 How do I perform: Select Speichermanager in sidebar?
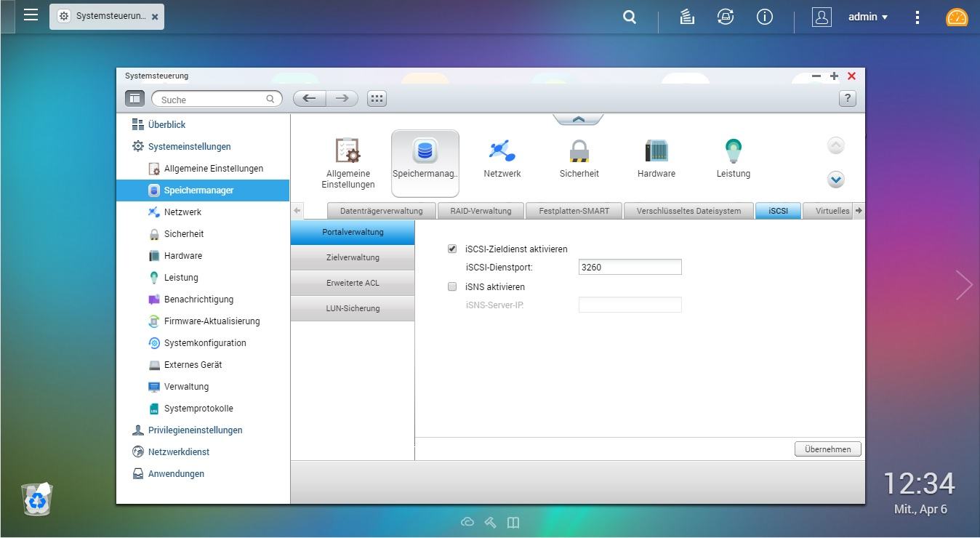[x=203, y=190]
